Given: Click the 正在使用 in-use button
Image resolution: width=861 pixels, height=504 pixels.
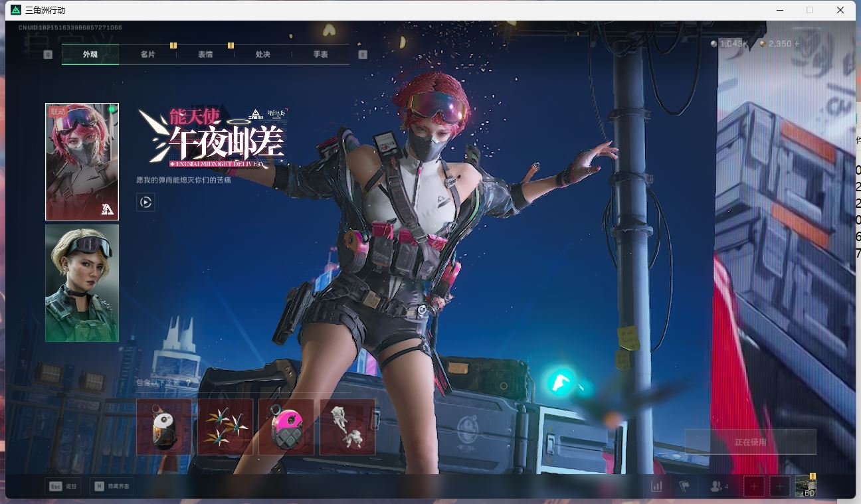Looking at the screenshot, I should point(750,442).
